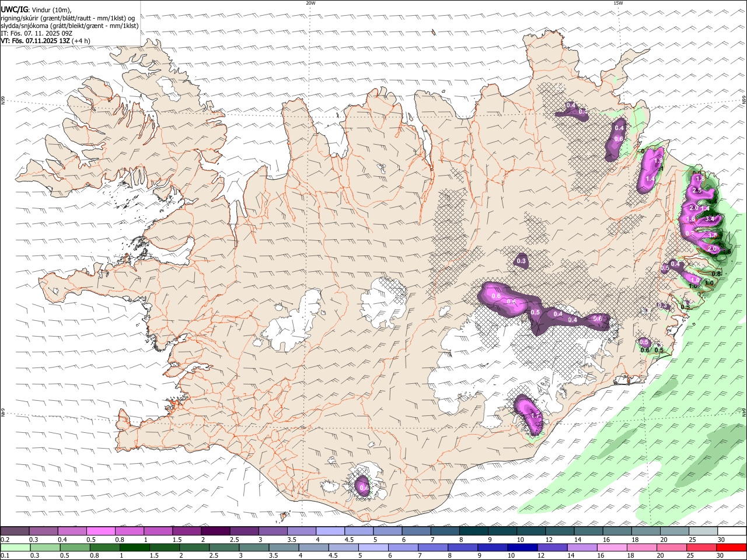Click the '4.5' tick label under upper legend row

click(x=349, y=540)
